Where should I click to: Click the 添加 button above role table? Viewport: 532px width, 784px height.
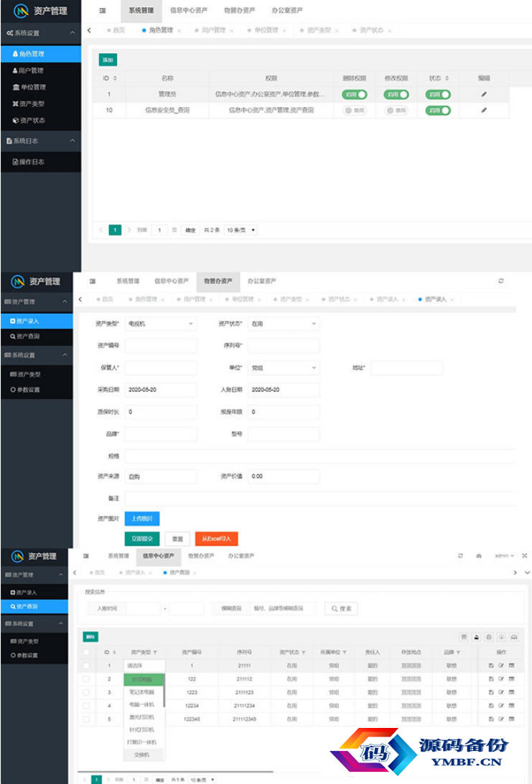[x=108, y=60]
